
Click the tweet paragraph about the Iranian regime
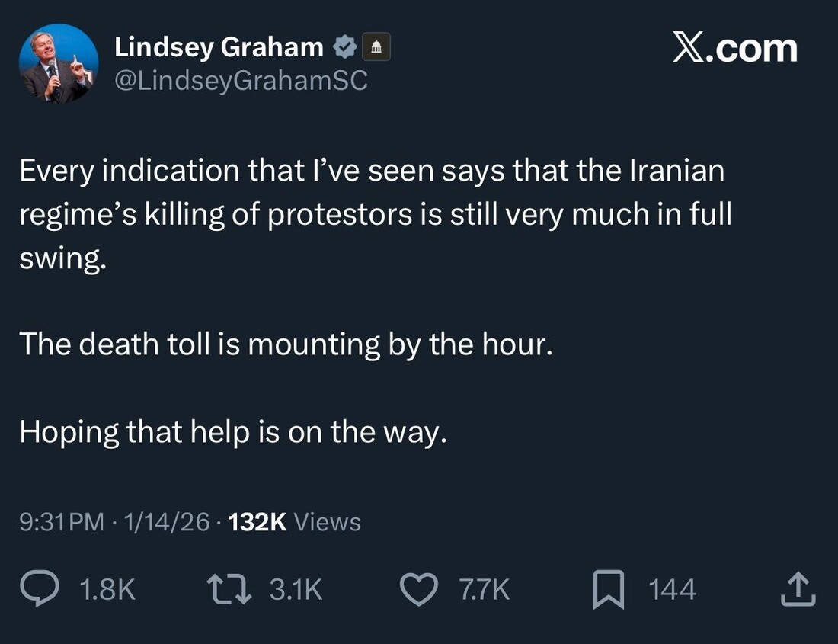(x=375, y=214)
